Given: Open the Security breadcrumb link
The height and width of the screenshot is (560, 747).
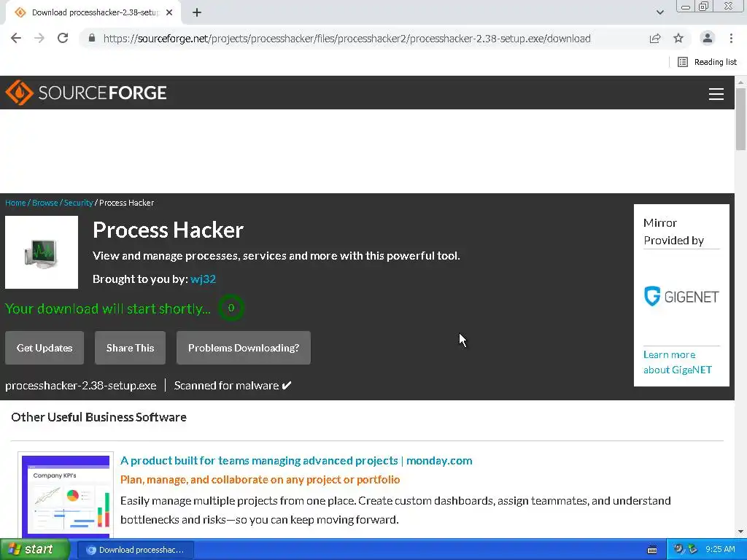Looking at the screenshot, I should point(78,203).
